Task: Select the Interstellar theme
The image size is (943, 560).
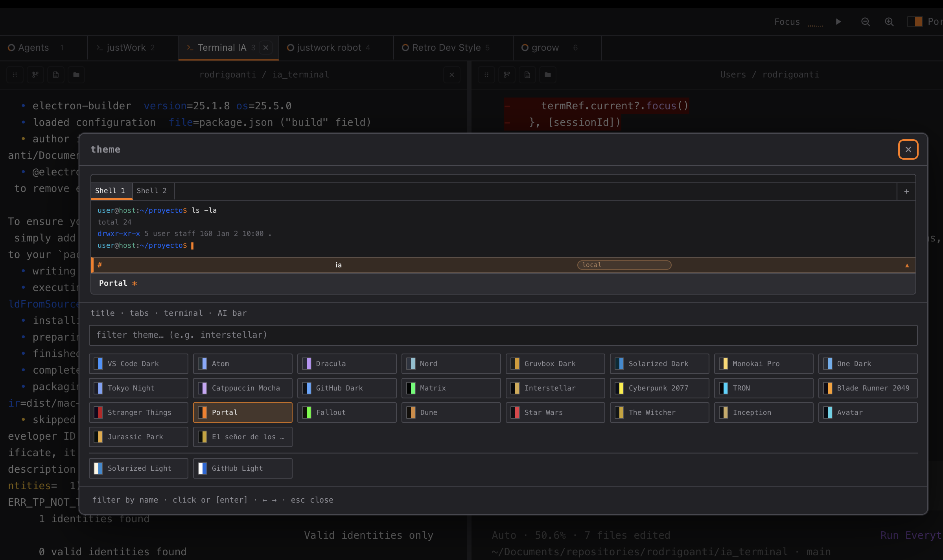Action: pos(555,388)
